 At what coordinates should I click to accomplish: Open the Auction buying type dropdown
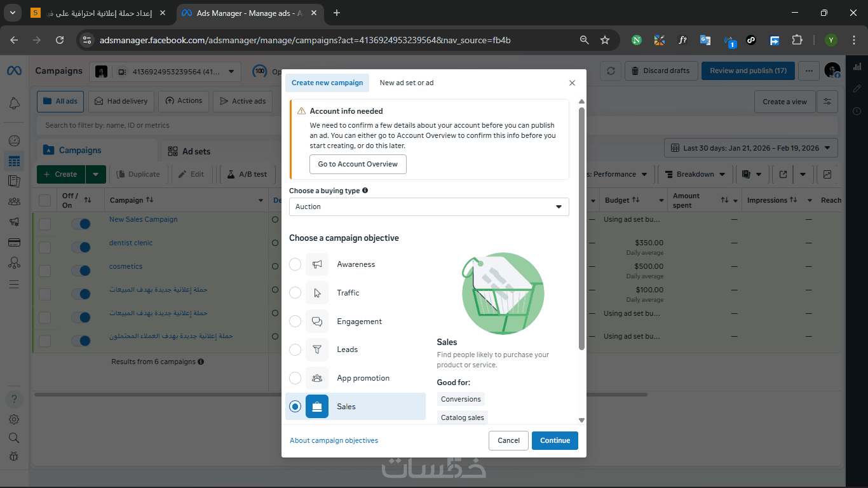pyautogui.click(x=429, y=207)
